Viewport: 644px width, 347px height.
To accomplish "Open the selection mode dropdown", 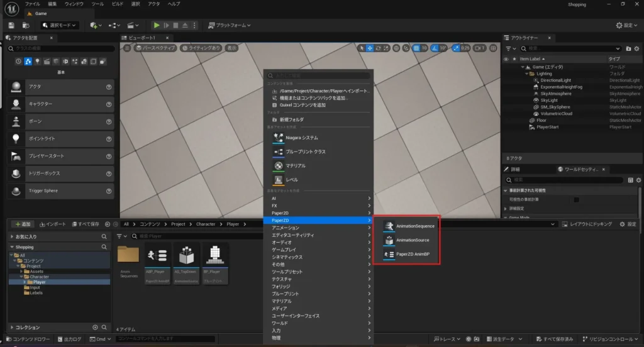I will point(60,26).
